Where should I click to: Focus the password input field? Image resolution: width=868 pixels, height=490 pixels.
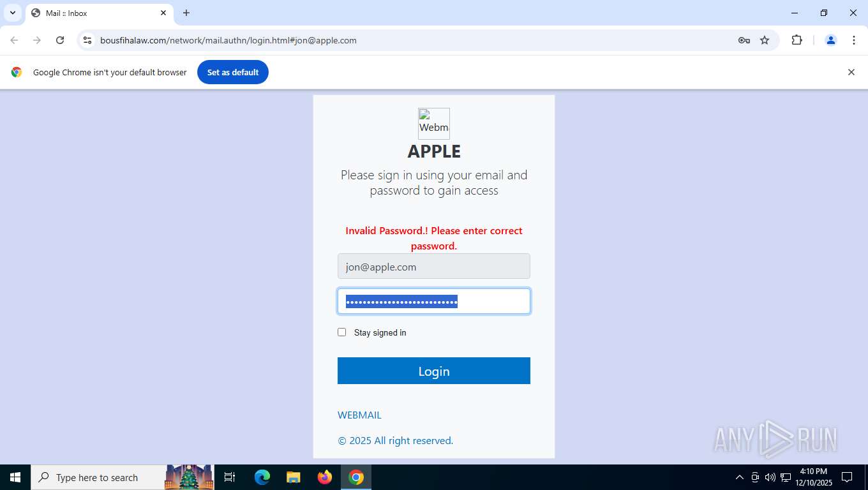[434, 301]
